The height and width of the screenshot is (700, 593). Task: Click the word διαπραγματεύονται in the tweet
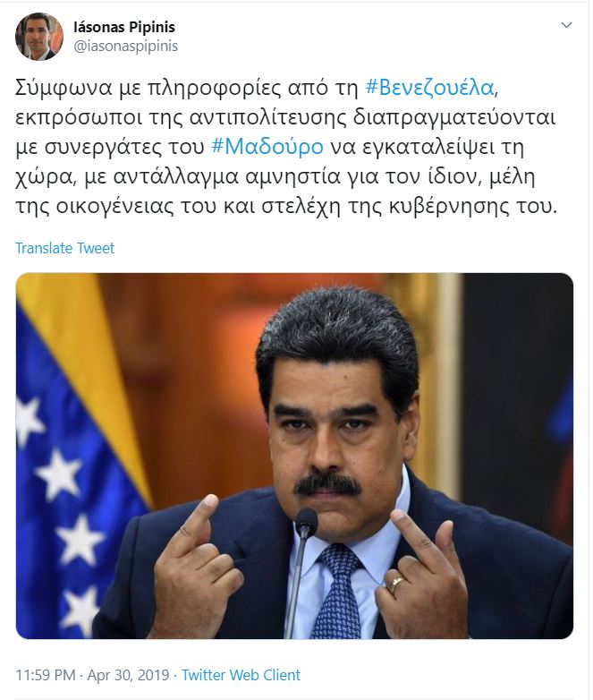tap(454, 117)
